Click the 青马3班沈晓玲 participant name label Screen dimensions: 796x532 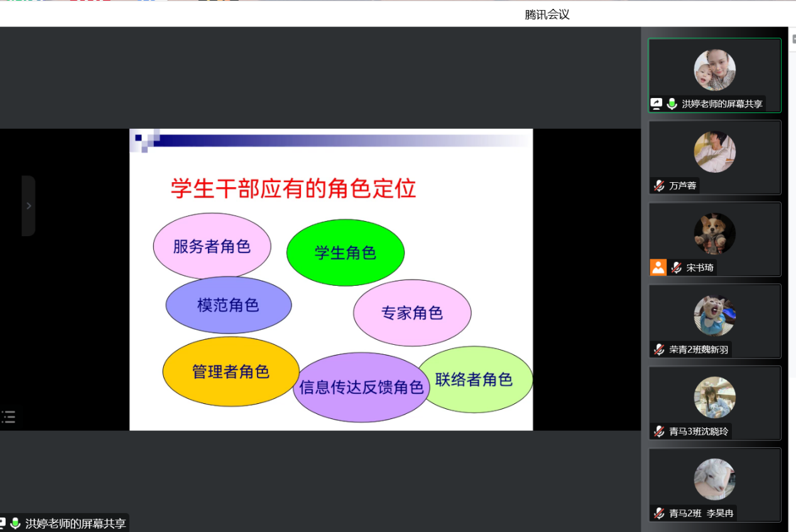tap(698, 432)
